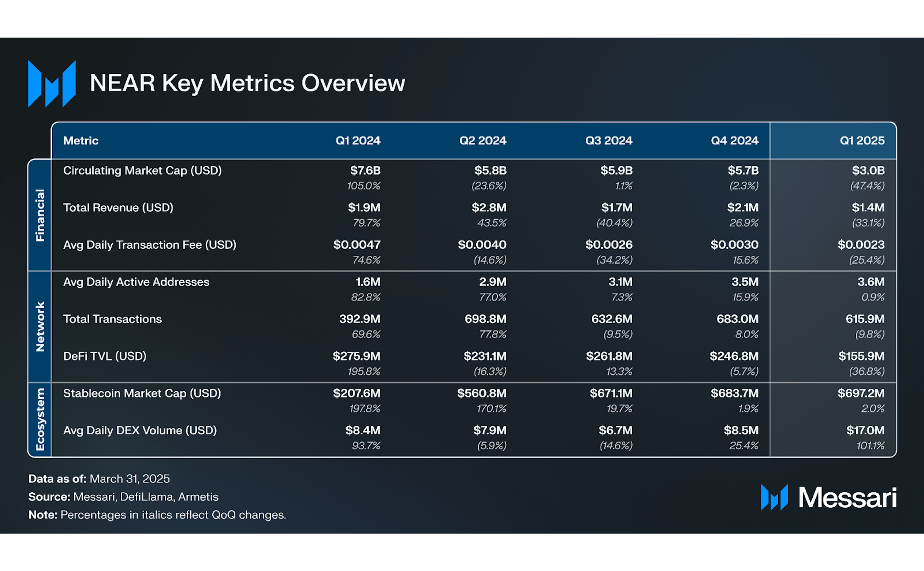Click the $155.9M DeFi TVL value
Screen dimensions: 924x571
861,356
